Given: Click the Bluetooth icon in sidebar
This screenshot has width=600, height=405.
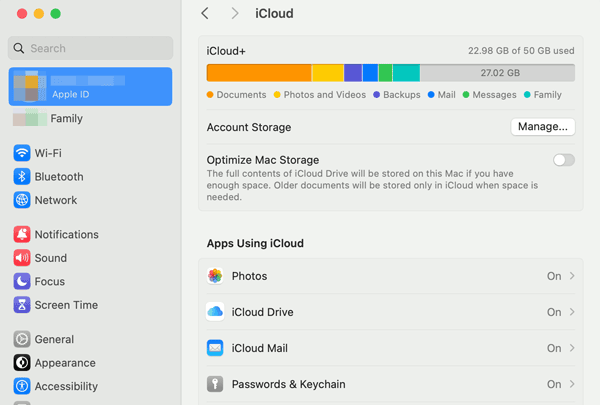Looking at the screenshot, I should [22, 176].
